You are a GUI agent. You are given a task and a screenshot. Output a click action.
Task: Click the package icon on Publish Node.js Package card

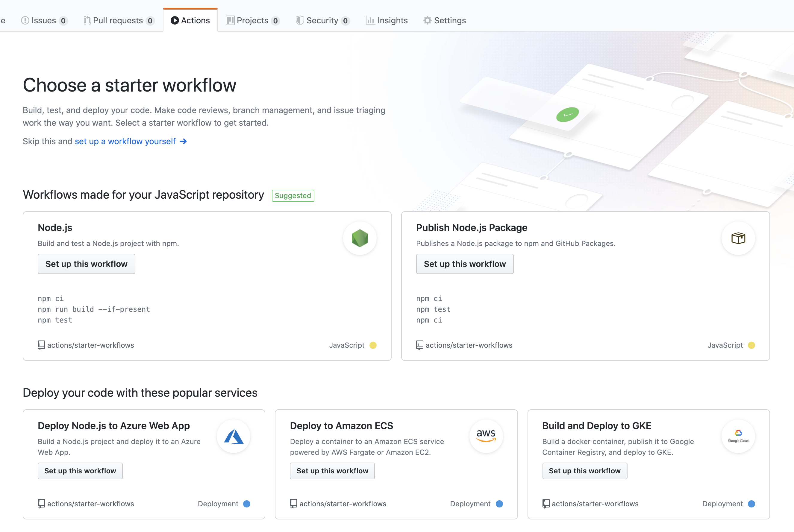[x=738, y=238]
